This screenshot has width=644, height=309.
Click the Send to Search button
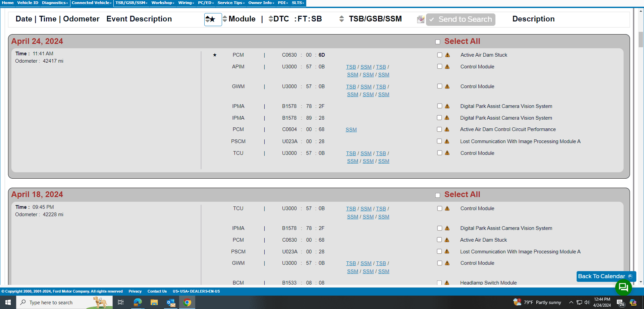461,19
